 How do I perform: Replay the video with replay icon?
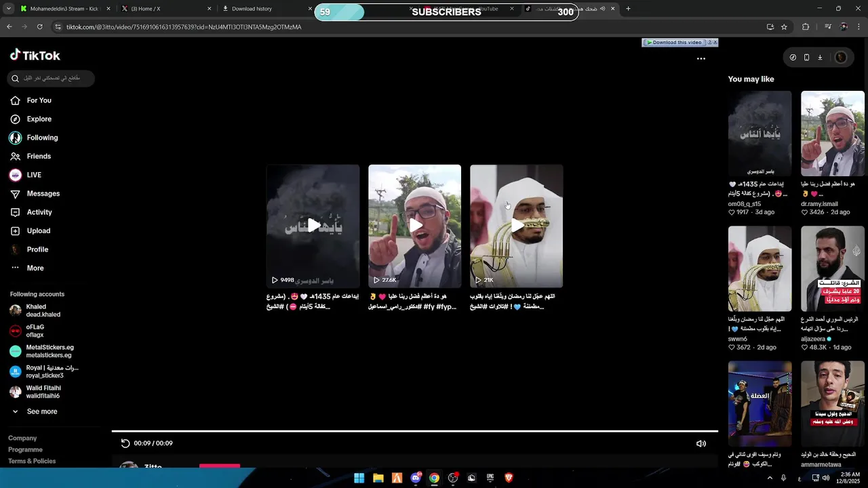[125, 443]
